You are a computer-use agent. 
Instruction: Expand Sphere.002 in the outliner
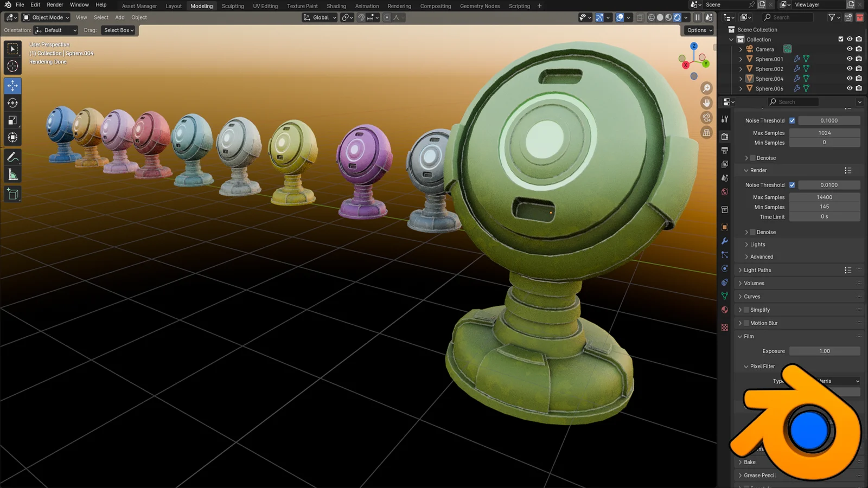(741, 69)
